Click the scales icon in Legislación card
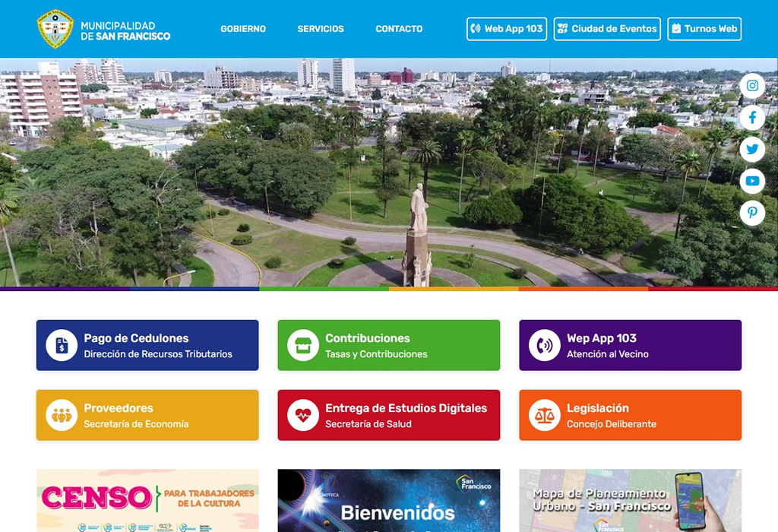 click(544, 415)
